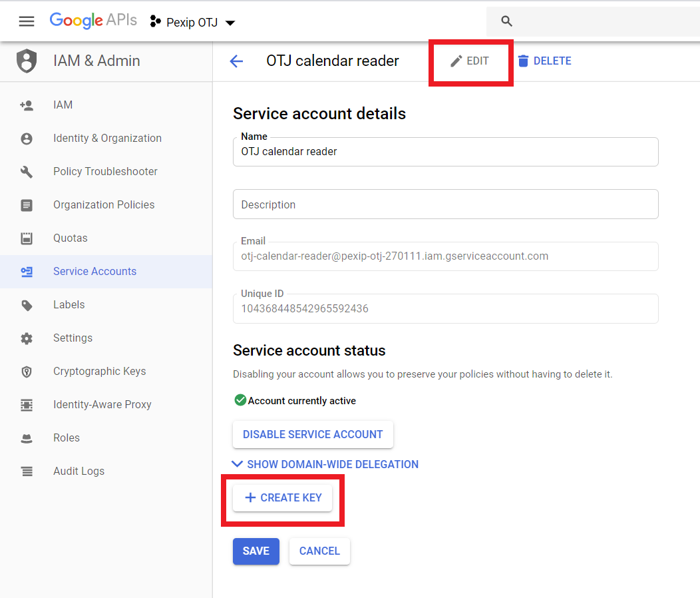This screenshot has width=700, height=598.
Task: Click the Labels tag icon
Action: (27, 305)
